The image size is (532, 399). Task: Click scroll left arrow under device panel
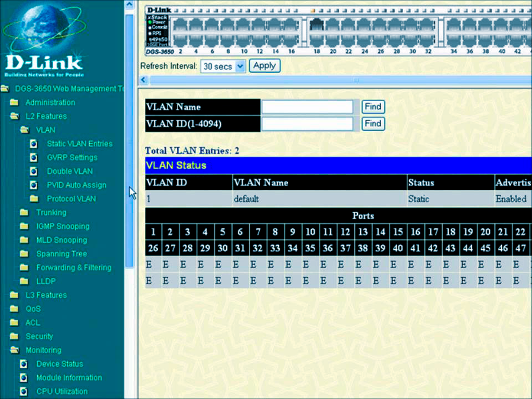tap(143, 80)
